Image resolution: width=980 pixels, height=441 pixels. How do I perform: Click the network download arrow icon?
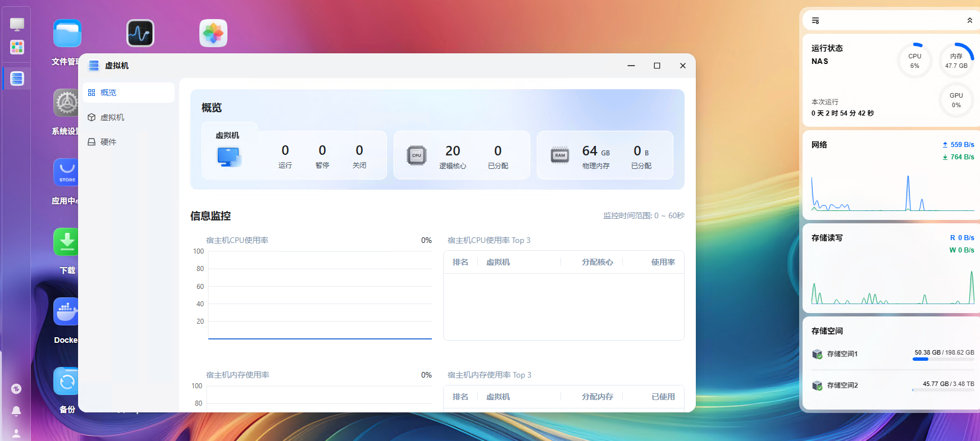pos(945,157)
